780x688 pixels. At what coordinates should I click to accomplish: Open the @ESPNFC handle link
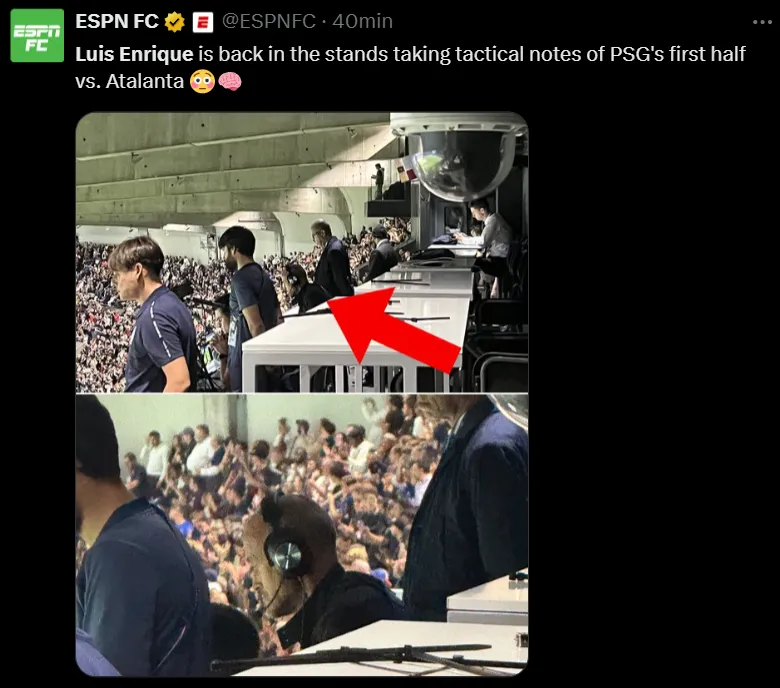(269, 21)
